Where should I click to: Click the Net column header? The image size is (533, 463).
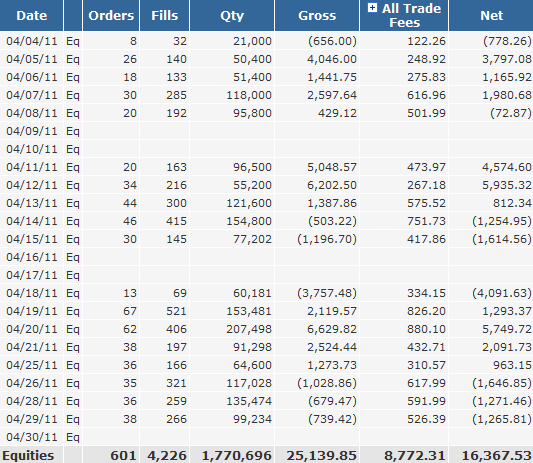coord(491,15)
